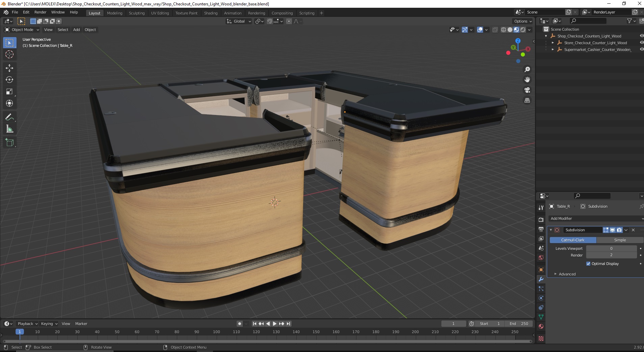Open the Physics properties tab
644x352 pixels.
[541, 298]
